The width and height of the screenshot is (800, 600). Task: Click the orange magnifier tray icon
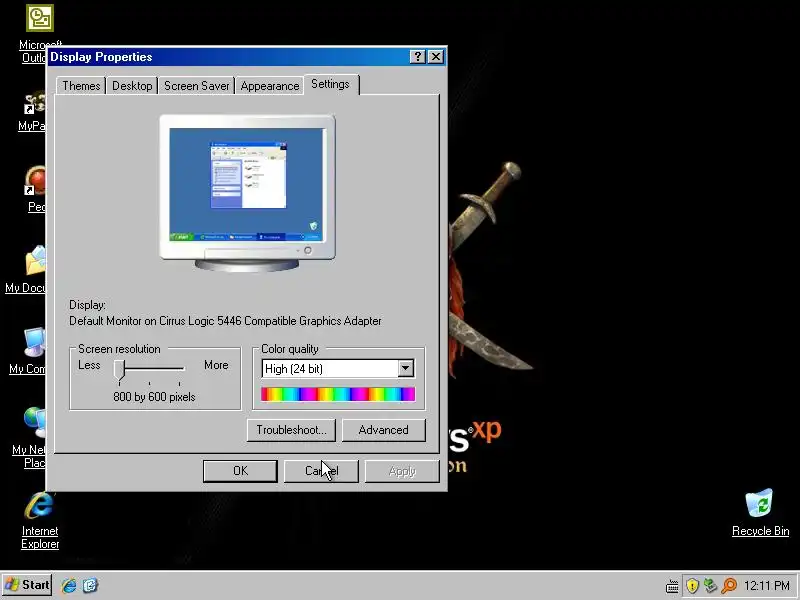pyautogui.click(x=729, y=586)
